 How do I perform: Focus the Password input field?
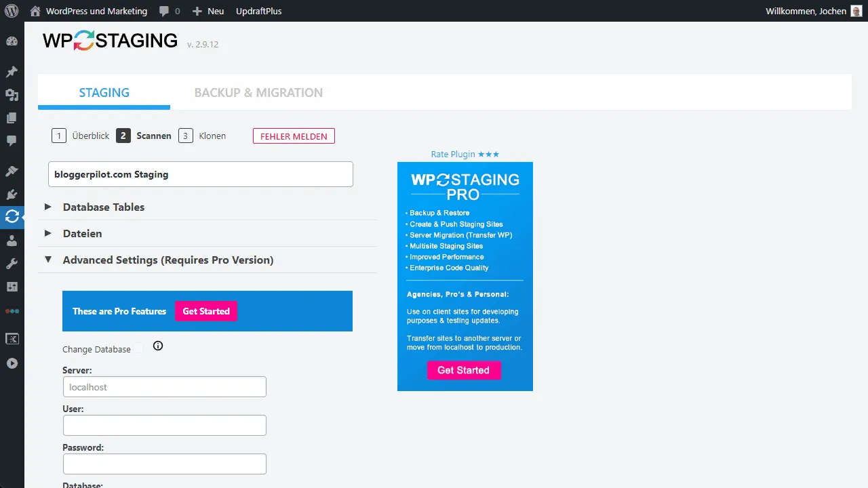tap(165, 464)
